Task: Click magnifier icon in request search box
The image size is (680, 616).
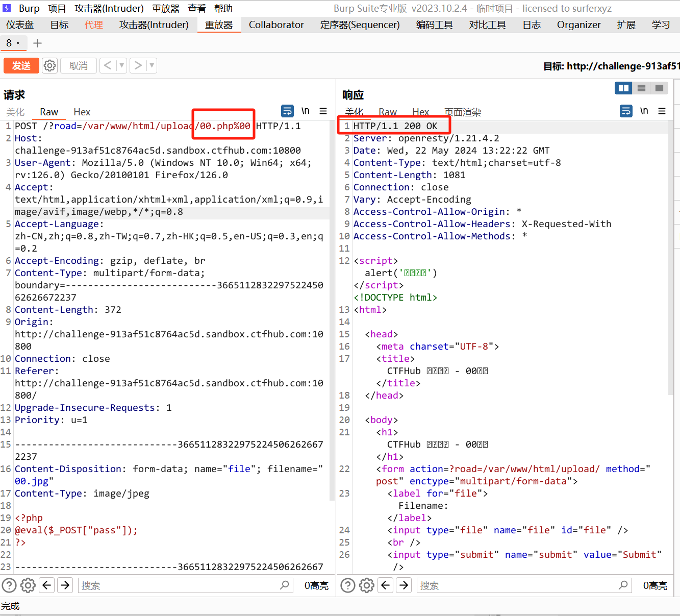Action: tap(285, 585)
